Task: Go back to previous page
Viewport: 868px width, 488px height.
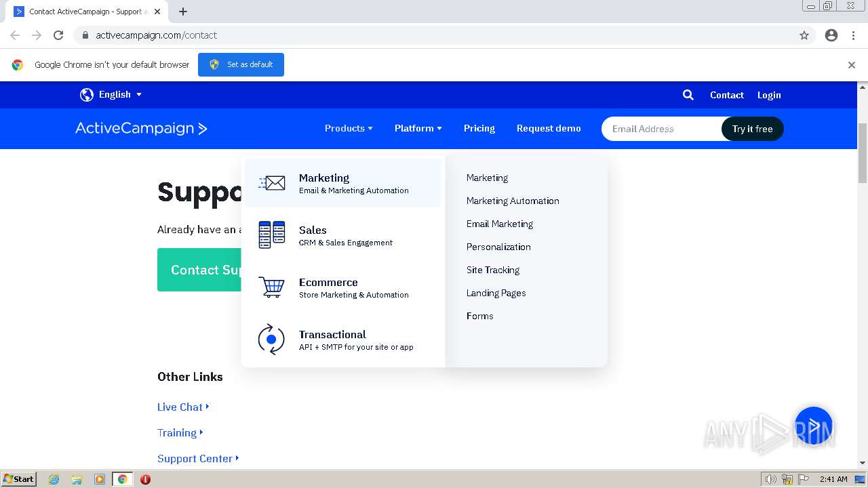Action: (15, 35)
